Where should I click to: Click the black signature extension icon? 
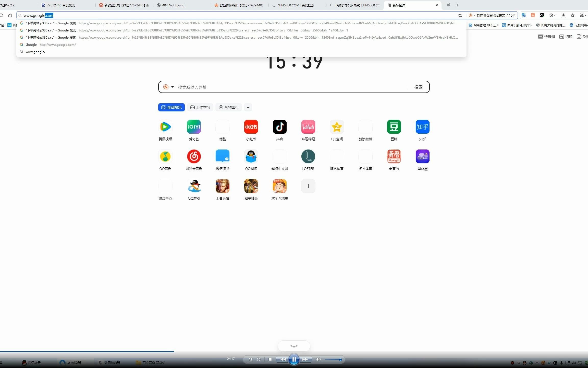click(x=542, y=15)
